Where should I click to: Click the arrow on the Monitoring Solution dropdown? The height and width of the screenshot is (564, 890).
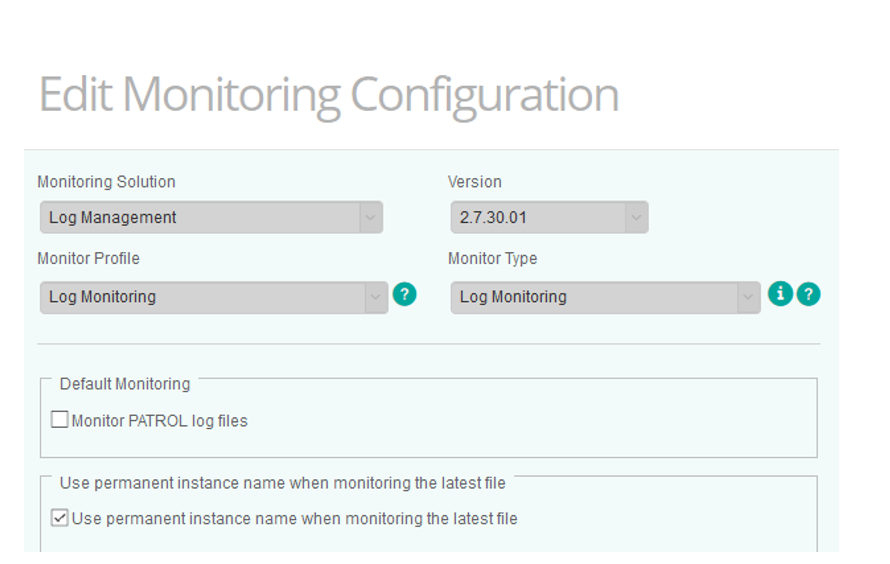(x=370, y=217)
